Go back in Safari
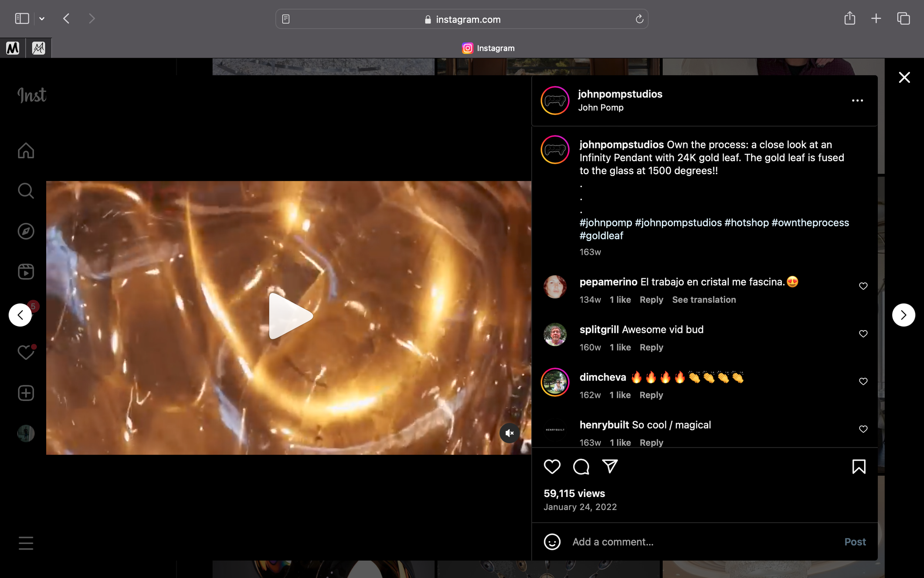Image resolution: width=924 pixels, height=578 pixels. (x=67, y=18)
